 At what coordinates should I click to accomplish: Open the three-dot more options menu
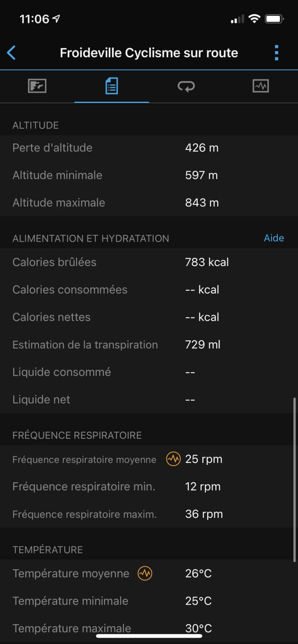click(x=276, y=53)
